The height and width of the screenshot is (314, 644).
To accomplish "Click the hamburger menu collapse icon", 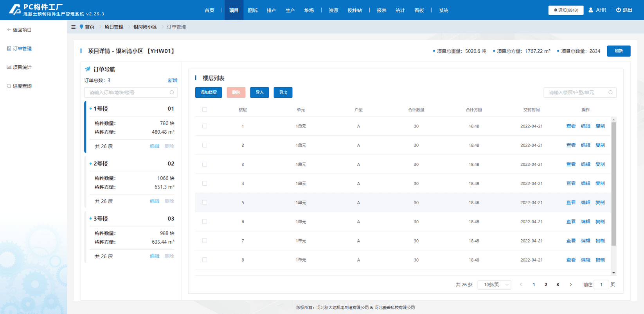I will pos(73,27).
